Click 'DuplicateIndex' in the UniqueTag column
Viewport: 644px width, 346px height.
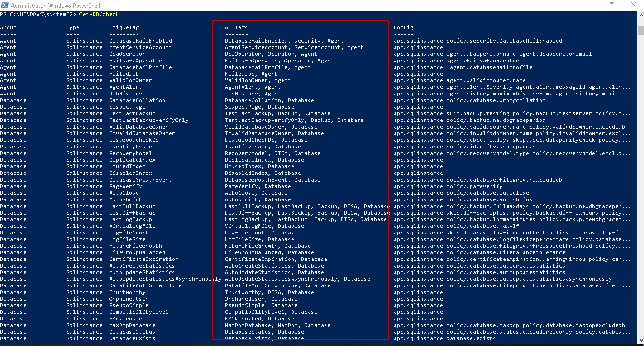click(x=132, y=160)
